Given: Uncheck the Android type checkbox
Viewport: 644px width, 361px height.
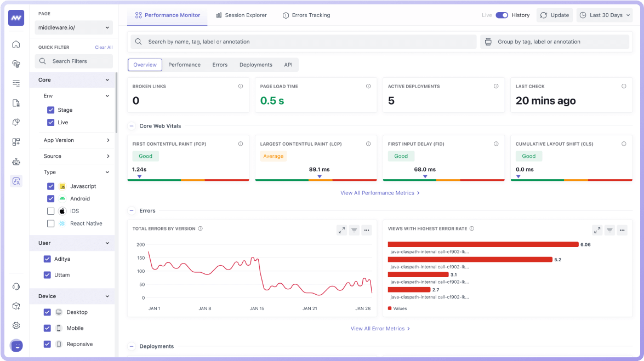Looking at the screenshot, I should coord(51,199).
